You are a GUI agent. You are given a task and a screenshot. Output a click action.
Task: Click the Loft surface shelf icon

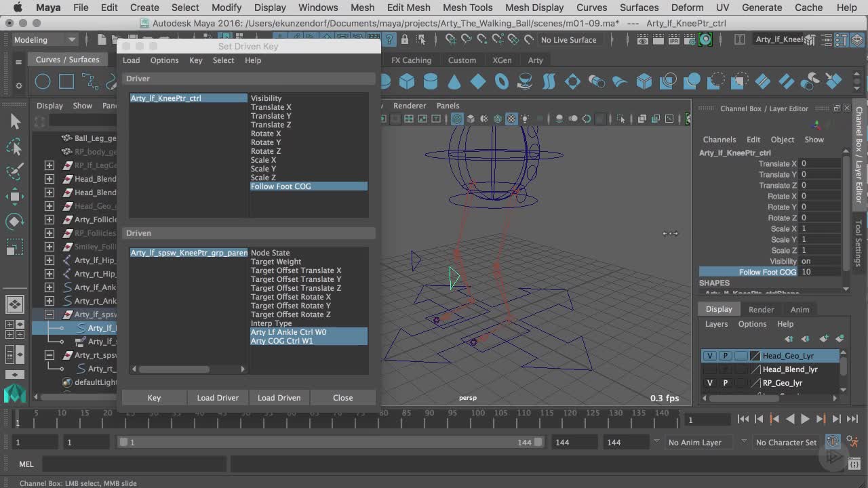(x=549, y=82)
